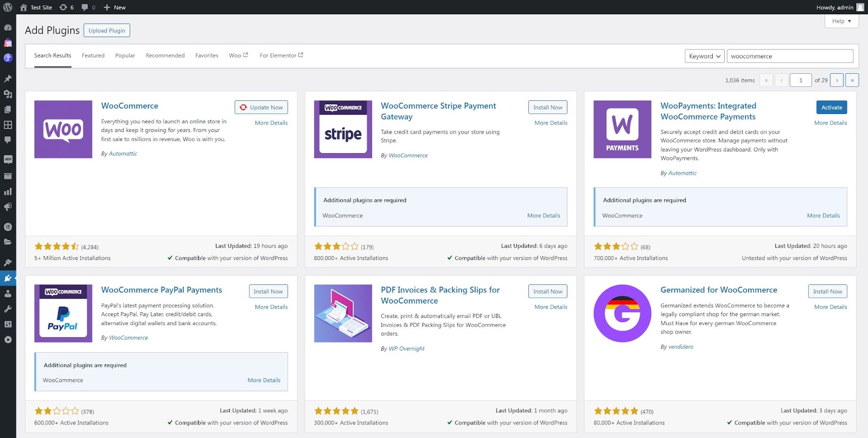Open Settings sliders icon in sidebar
This screenshot has width=868, height=438.
8,324
